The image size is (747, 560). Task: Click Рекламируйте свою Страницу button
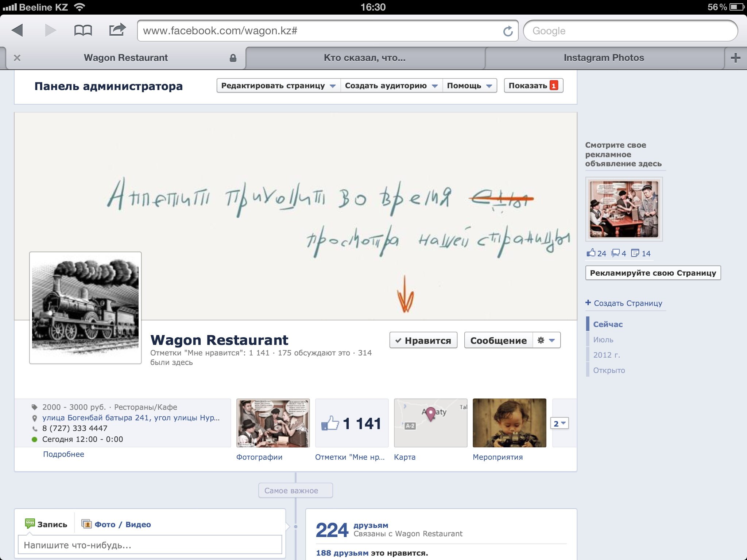click(x=653, y=273)
